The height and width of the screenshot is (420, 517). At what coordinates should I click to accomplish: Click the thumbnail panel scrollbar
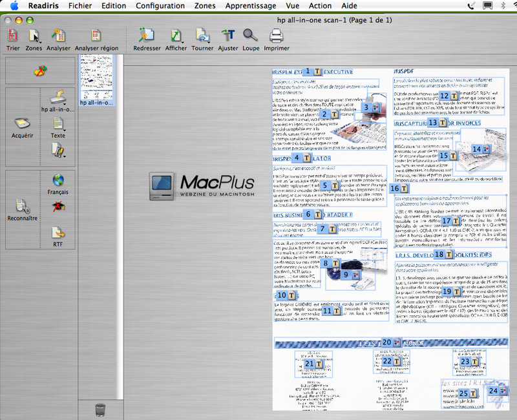[120, 227]
